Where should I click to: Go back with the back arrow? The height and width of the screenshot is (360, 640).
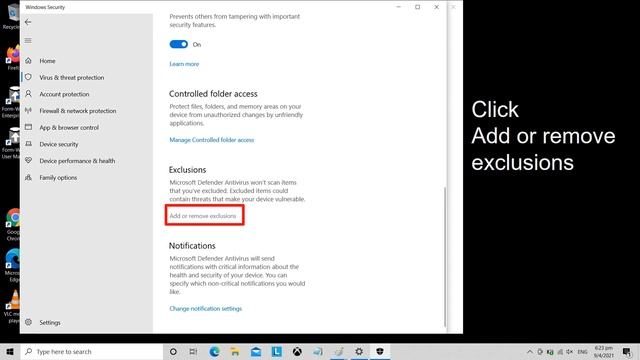28,22
